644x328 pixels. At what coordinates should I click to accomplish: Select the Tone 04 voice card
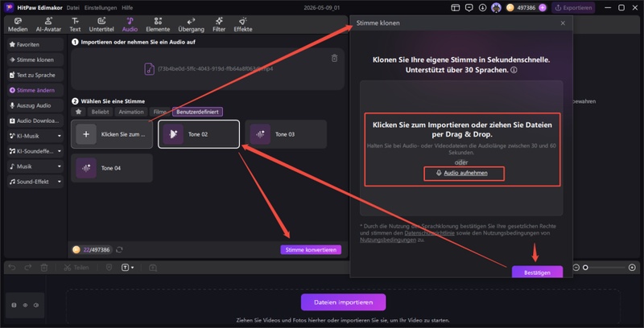pos(112,168)
